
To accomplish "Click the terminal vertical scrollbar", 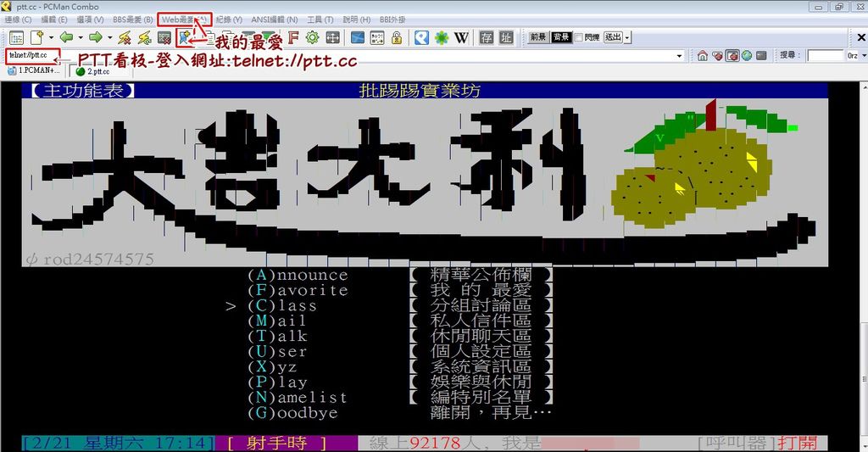I will pyautogui.click(x=864, y=266).
